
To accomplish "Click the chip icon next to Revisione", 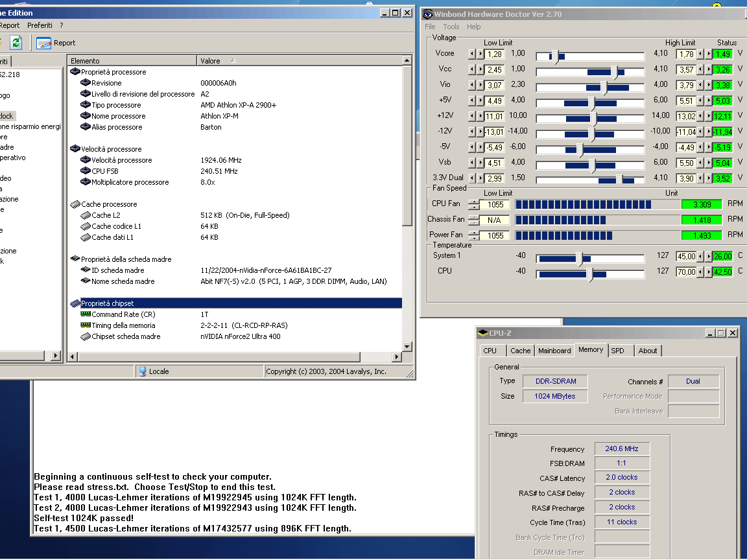I will [86, 82].
